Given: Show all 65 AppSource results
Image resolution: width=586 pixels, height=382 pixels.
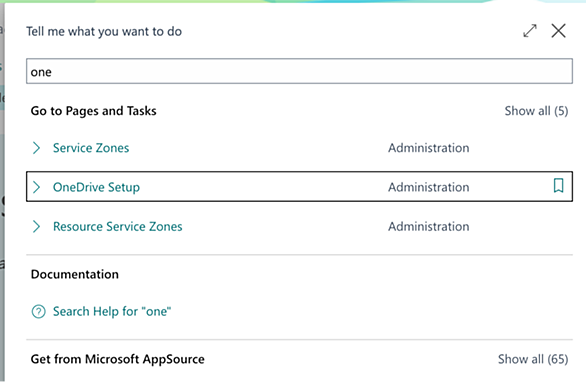Looking at the screenshot, I should 533,359.
